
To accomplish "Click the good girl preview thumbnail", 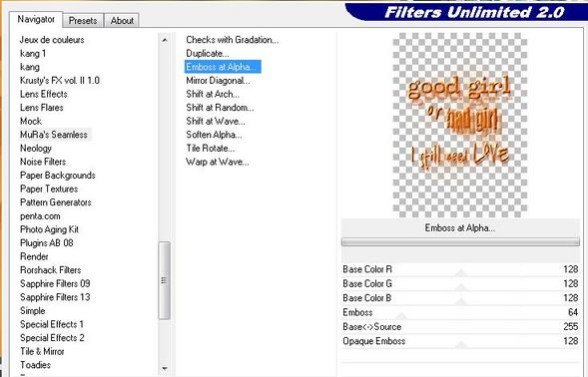I will 460,125.
